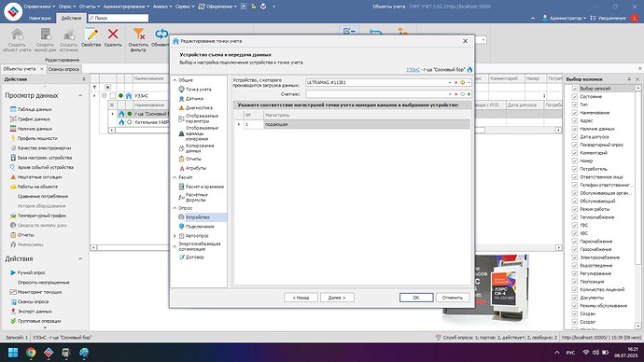Toggle the Потребитель column checkbox

[575, 169]
